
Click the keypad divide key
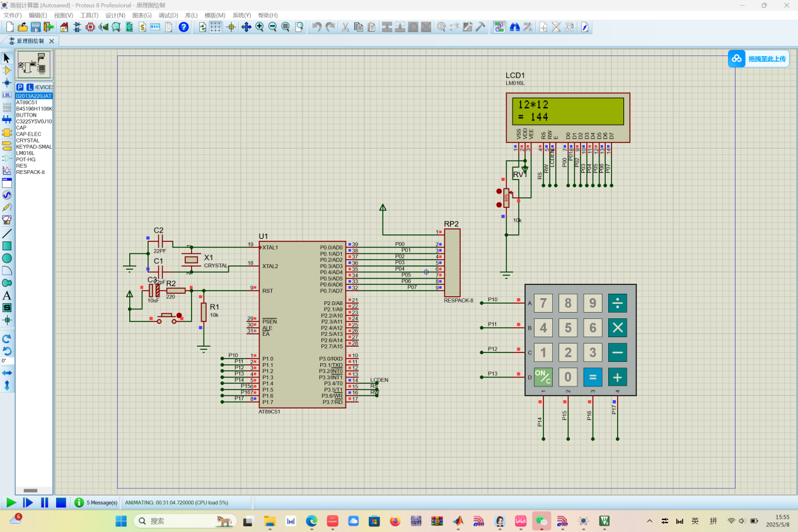(x=617, y=303)
